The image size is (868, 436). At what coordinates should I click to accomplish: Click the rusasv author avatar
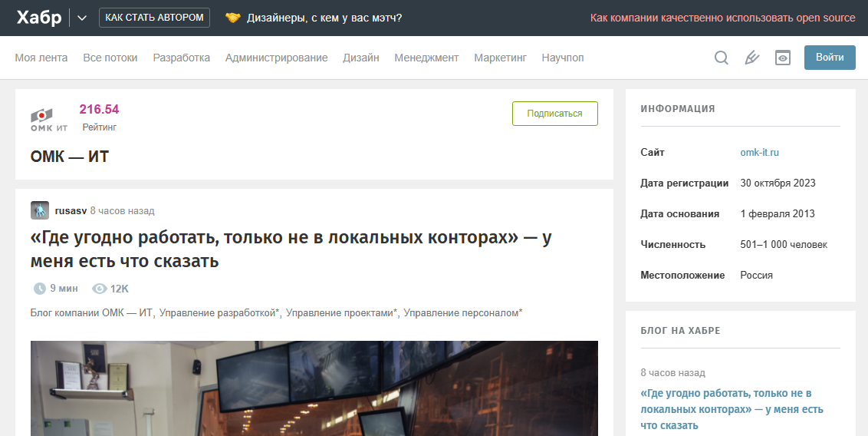(x=40, y=210)
